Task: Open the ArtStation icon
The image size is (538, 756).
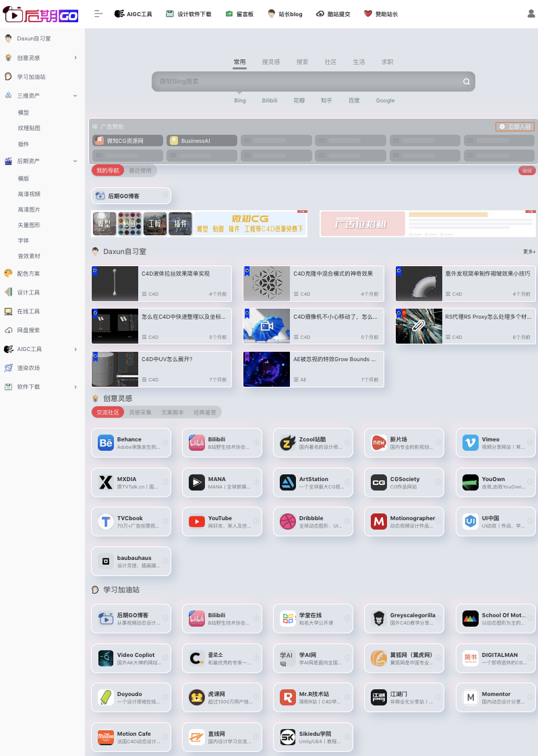Action: [288, 482]
